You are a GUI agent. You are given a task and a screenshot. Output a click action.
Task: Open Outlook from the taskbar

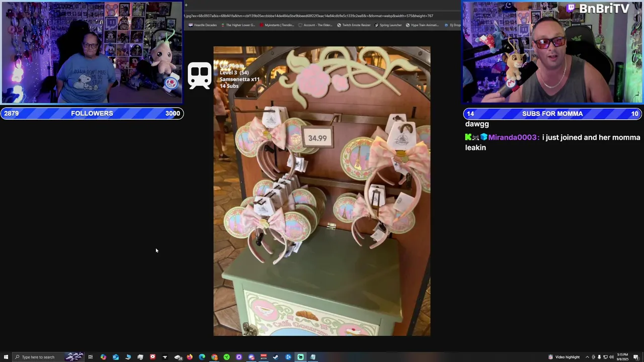click(x=116, y=357)
